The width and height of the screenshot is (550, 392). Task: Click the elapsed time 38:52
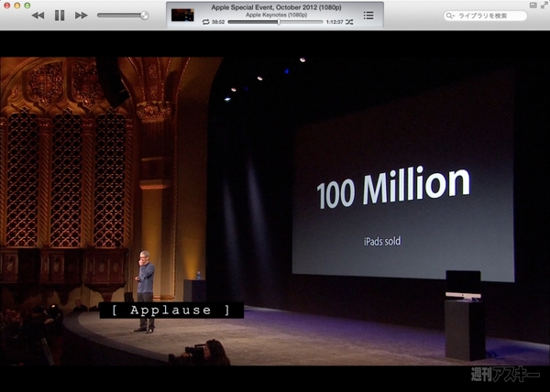click(x=218, y=22)
